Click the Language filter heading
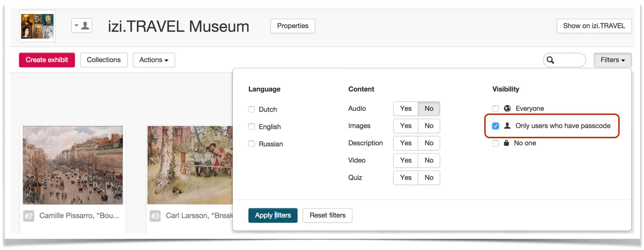The width and height of the screenshot is (644, 250). pos(264,89)
